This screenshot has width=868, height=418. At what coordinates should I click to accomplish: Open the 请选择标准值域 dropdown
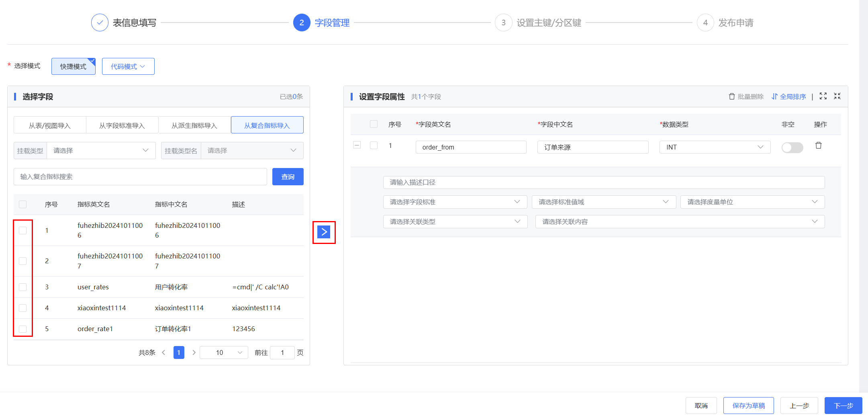point(604,202)
